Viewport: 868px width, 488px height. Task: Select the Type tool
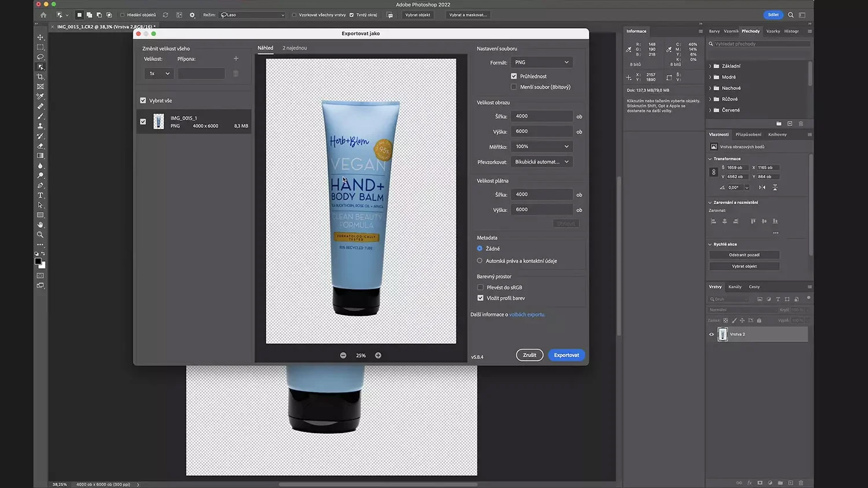click(41, 195)
